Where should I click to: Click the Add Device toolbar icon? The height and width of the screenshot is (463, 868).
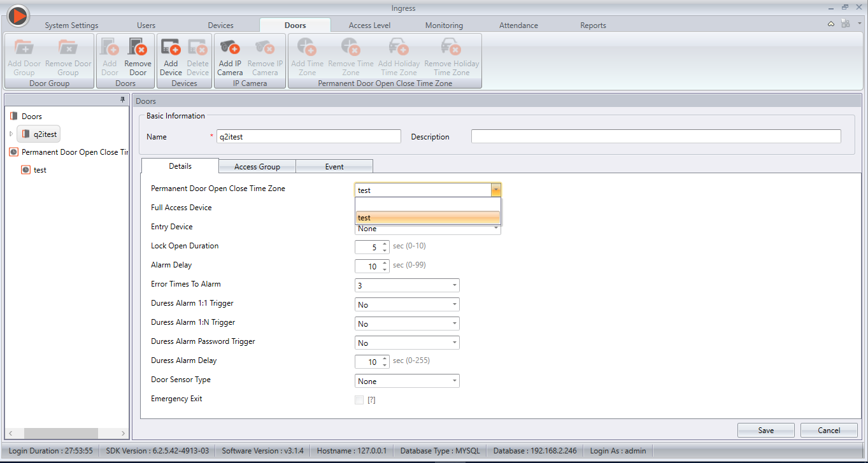(x=171, y=47)
